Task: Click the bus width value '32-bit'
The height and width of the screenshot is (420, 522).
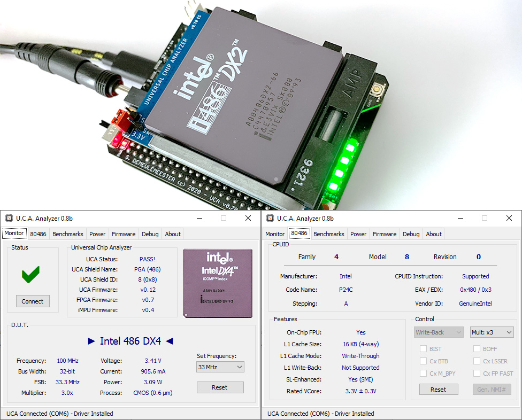Action: tap(67, 371)
